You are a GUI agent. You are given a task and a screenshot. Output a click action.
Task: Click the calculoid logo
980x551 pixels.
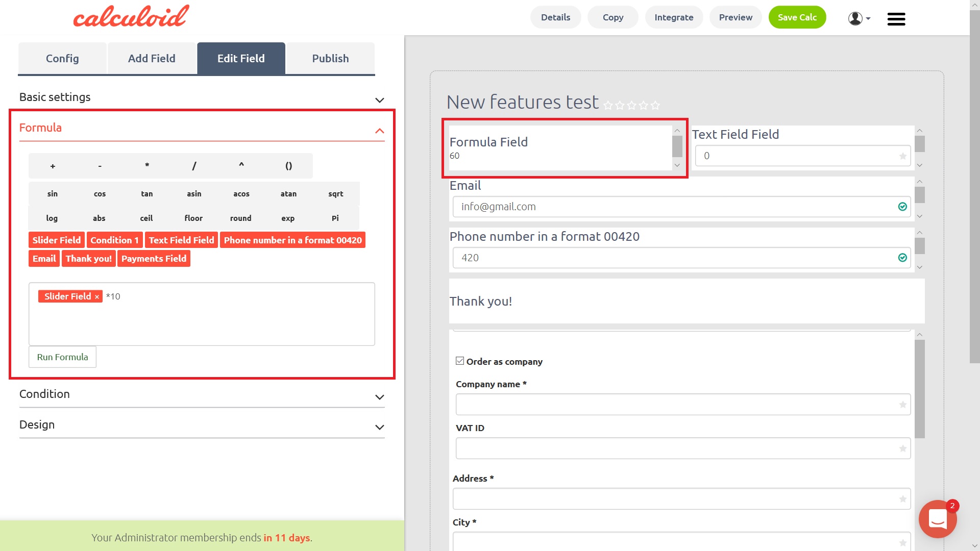coord(131,16)
